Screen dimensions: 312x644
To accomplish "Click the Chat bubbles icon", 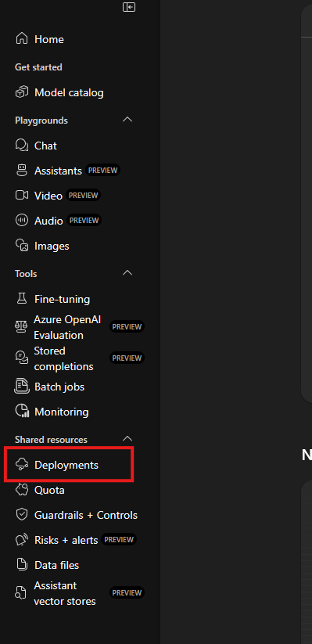I will click(x=22, y=146).
